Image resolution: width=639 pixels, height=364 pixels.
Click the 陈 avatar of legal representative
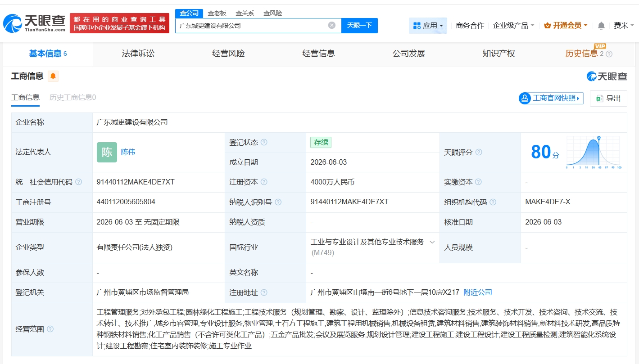[107, 152]
